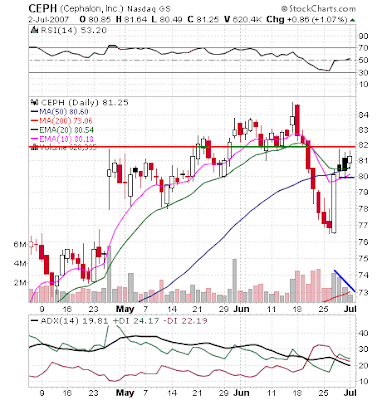Click the 40 level on the ADX axis
Screen dimensions: 382x400
364,333
